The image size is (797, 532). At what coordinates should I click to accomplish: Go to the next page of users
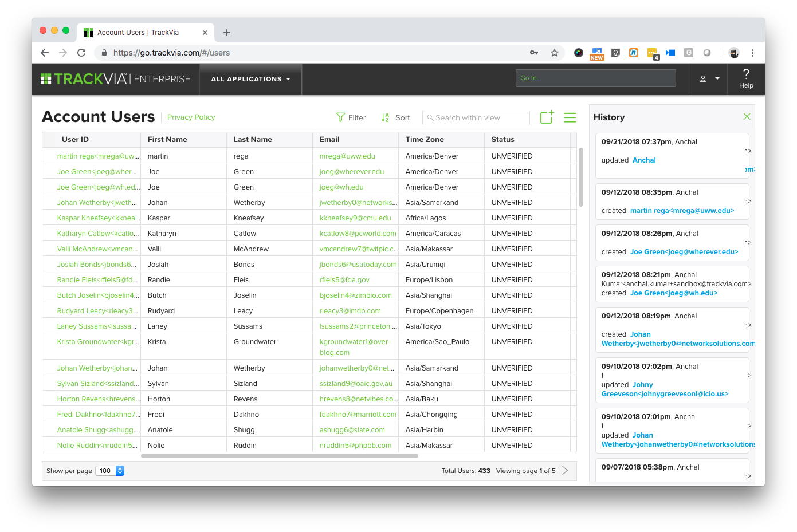(565, 471)
